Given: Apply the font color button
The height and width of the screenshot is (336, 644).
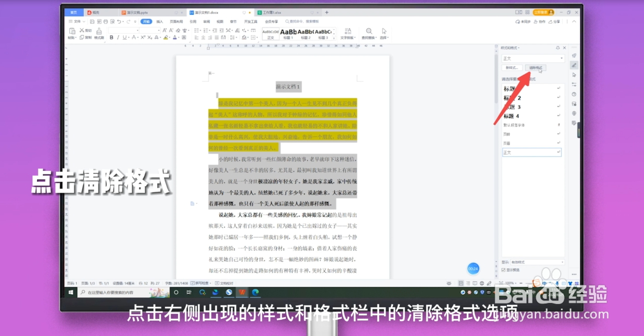Looking at the screenshot, I should (x=175, y=38).
